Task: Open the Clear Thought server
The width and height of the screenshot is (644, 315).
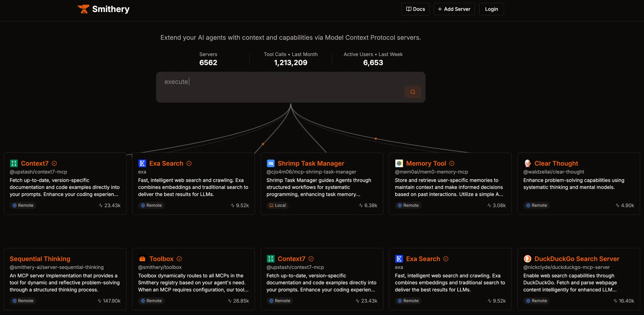Action: (556, 163)
